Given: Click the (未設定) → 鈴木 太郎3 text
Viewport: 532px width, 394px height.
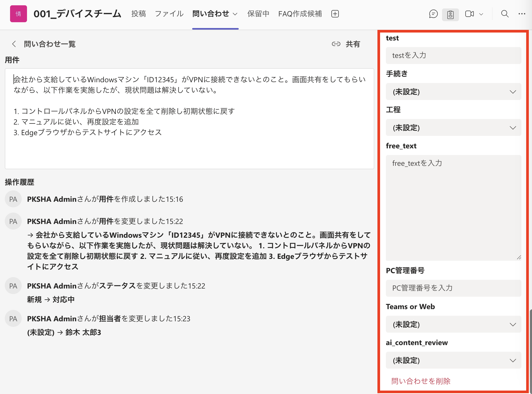Looking at the screenshot, I should (x=64, y=332).
